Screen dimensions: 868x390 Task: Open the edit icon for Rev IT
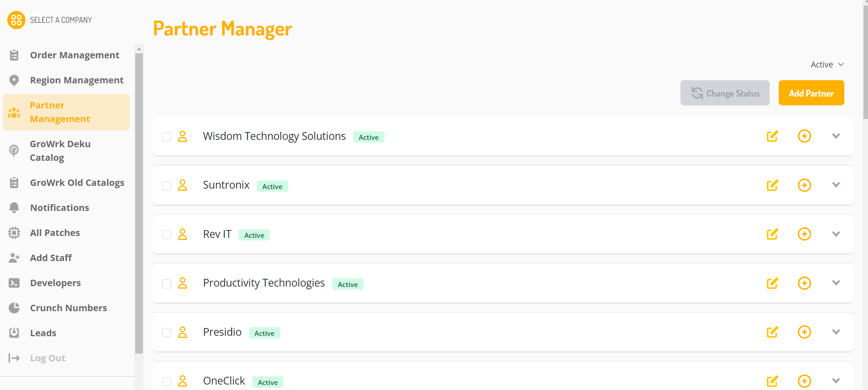tap(772, 234)
